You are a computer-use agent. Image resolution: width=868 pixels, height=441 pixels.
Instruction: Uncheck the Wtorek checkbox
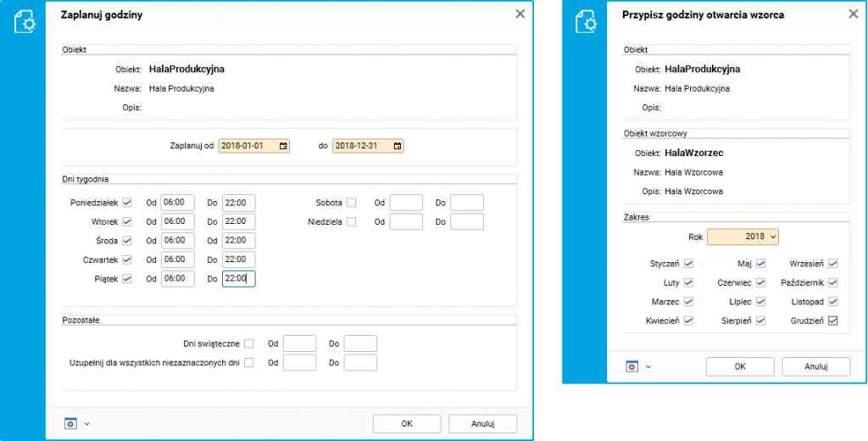coord(127,221)
